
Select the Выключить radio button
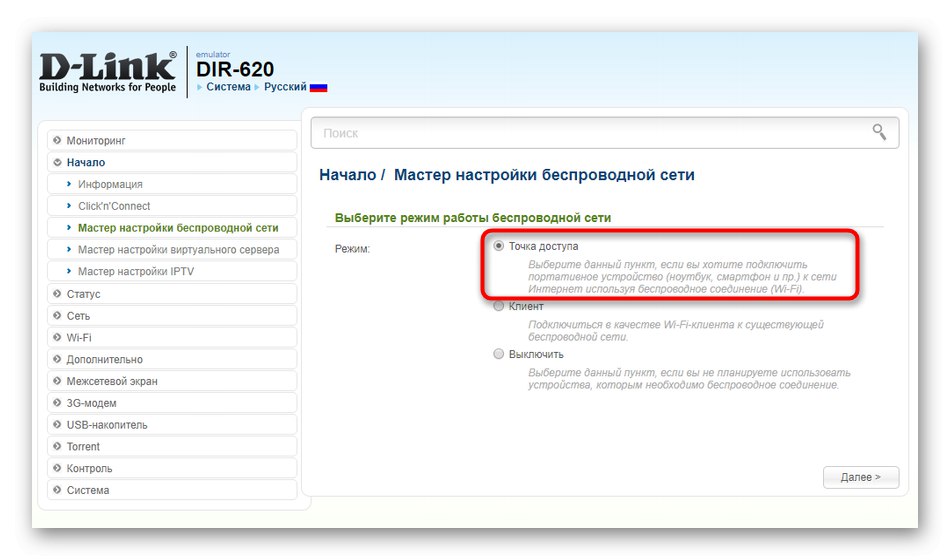pyautogui.click(x=499, y=354)
